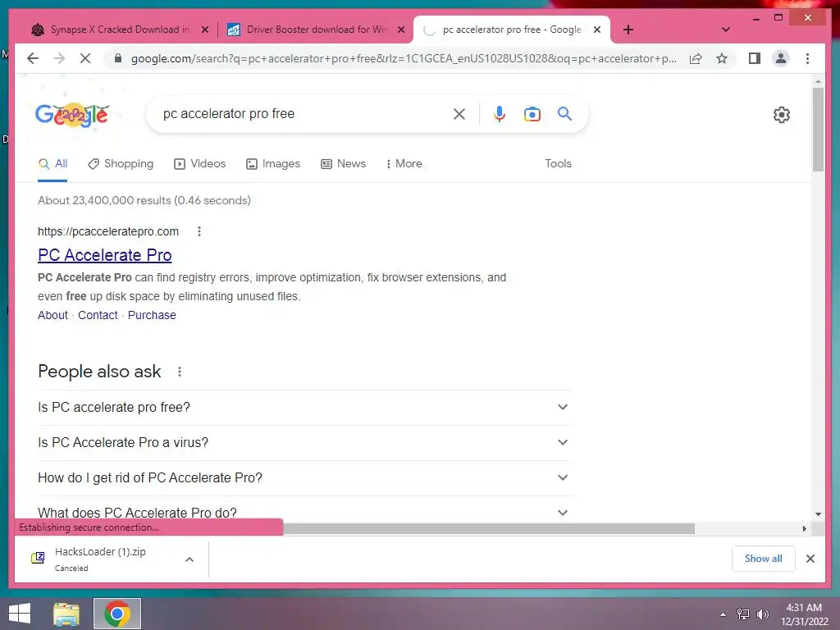This screenshot has width=840, height=630.
Task: Click the address bar URL field
Action: click(x=404, y=58)
